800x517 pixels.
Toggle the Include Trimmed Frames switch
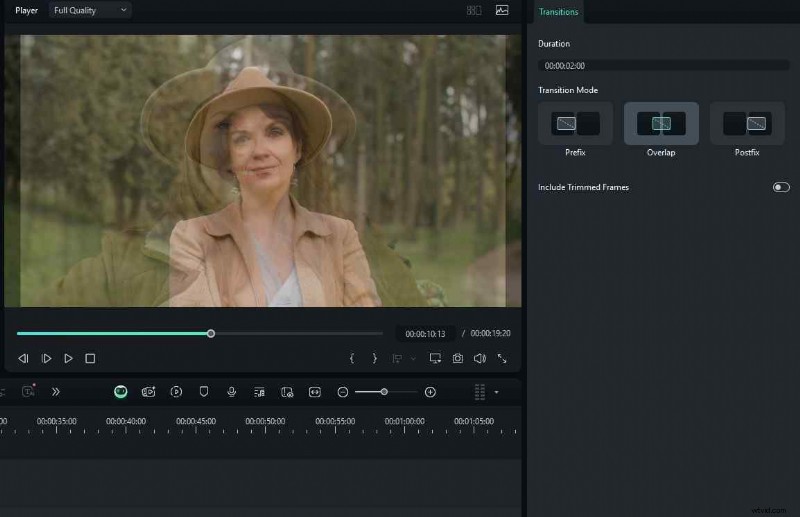[x=781, y=187]
